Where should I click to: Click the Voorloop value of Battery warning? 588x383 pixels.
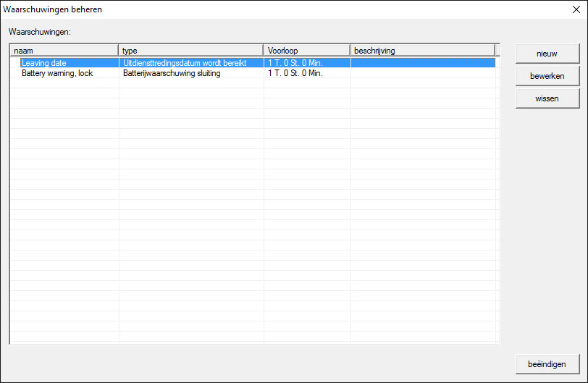point(295,73)
